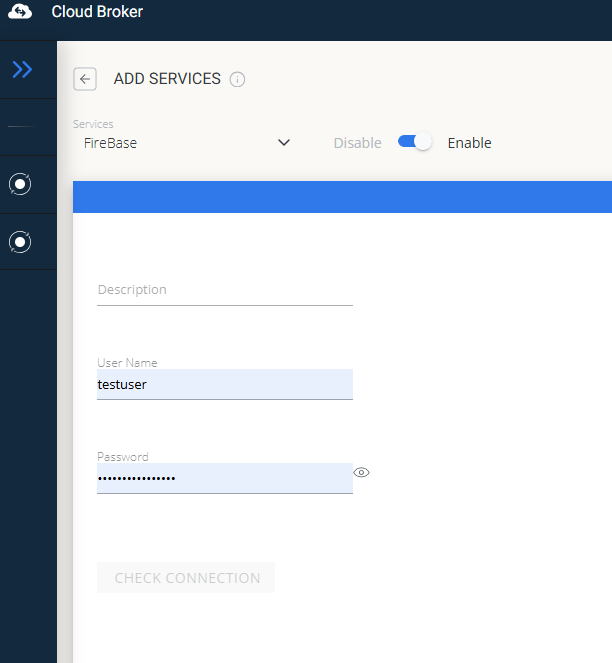Click the Cloud Broker title text

coord(97,13)
